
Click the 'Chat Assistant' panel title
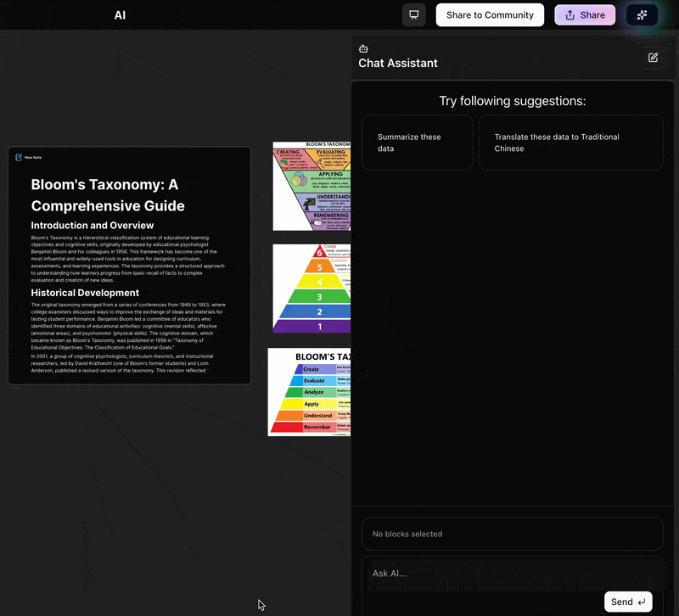pos(398,63)
